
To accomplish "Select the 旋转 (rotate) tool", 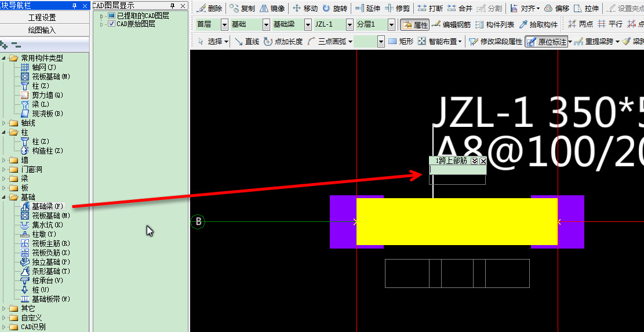I will (x=334, y=9).
